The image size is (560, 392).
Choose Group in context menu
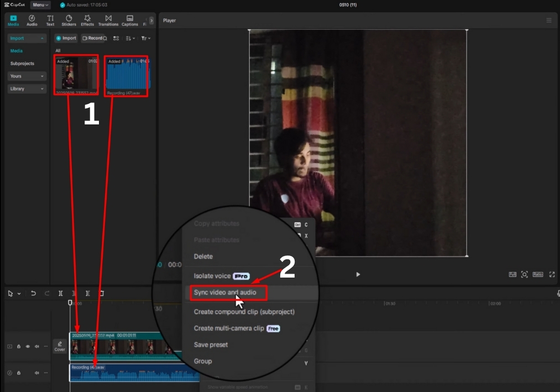point(203,361)
